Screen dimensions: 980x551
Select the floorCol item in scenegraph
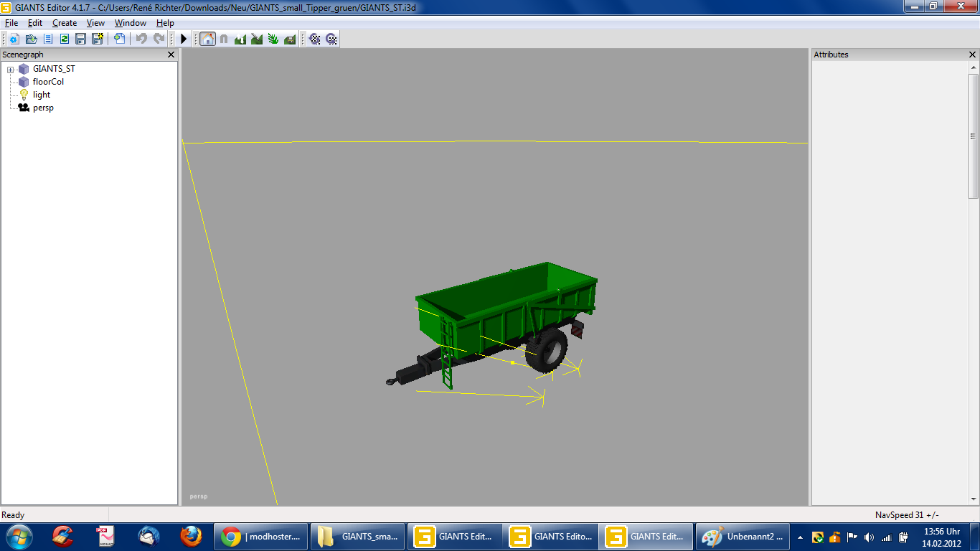pyautogui.click(x=48, y=82)
